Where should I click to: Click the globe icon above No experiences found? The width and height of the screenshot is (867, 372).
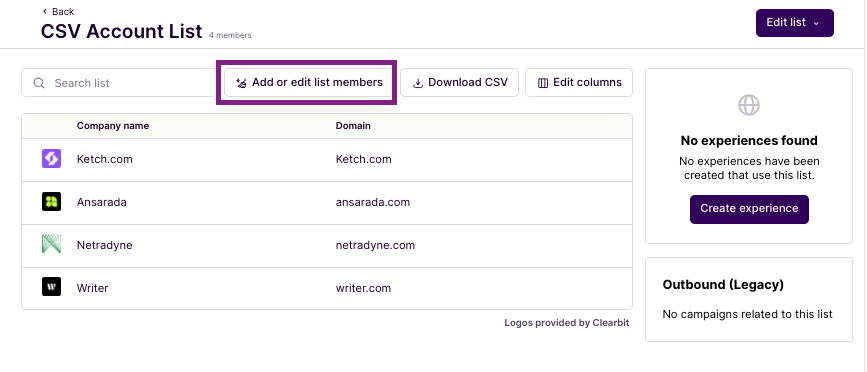click(x=749, y=104)
